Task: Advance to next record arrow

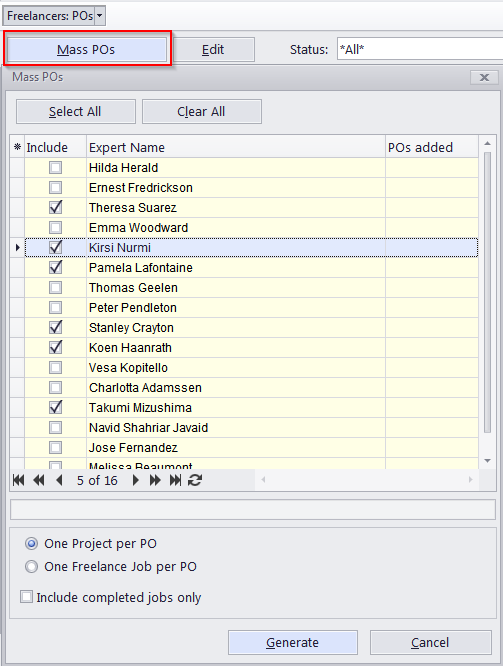Action: [x=136, y=480]
